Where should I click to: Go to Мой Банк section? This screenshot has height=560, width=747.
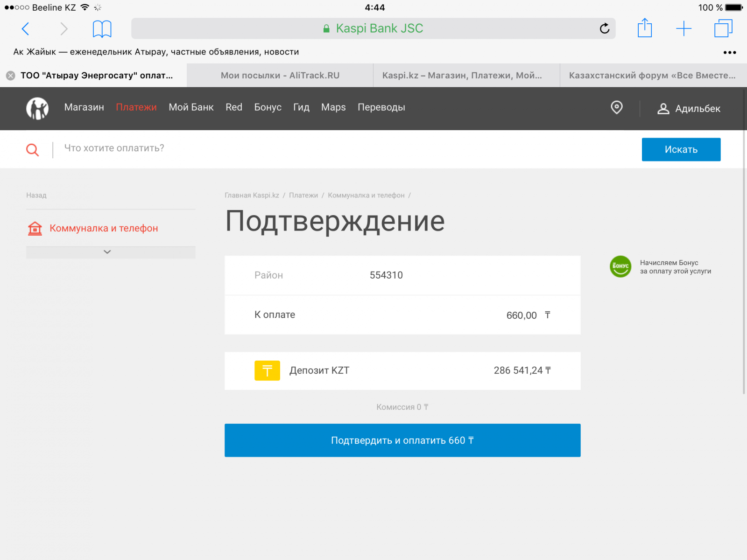(191, 107)
